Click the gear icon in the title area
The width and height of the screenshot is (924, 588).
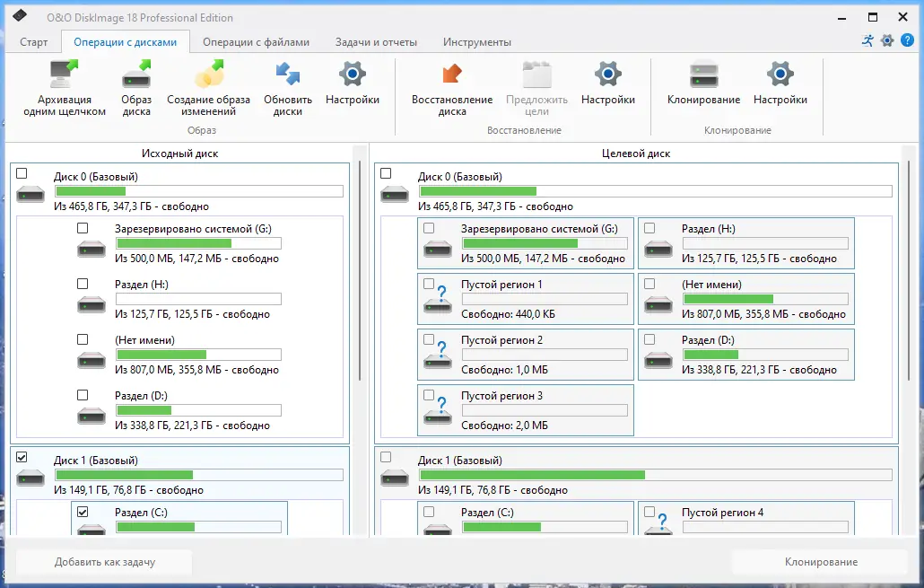pyautogui.click(x=887, y=40)
